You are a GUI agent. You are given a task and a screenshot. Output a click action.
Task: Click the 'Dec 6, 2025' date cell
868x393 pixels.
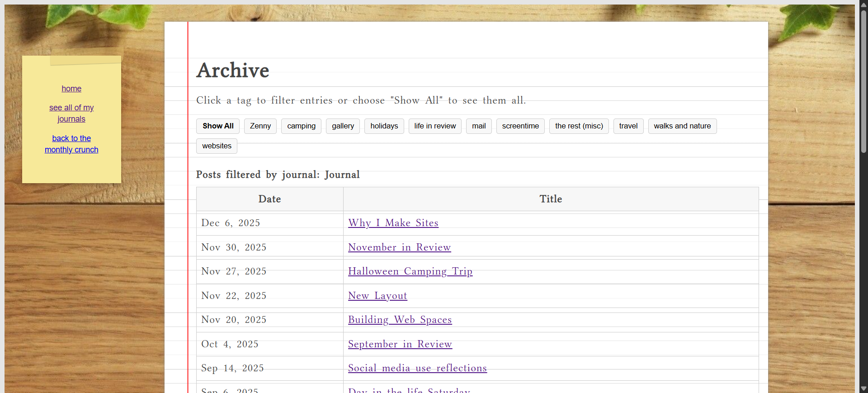270,223
